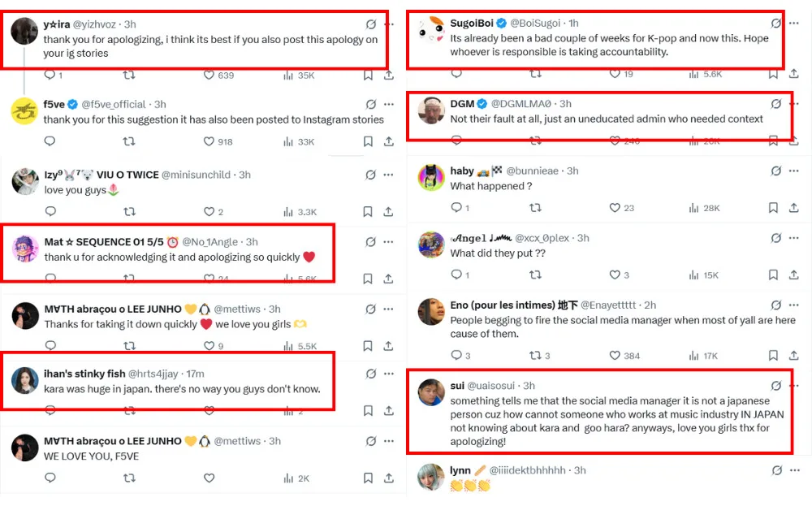This screenshot has width=812, height=506.
Task: Repost the Angel "What did they put" tweet
Action: pos(535,275)
